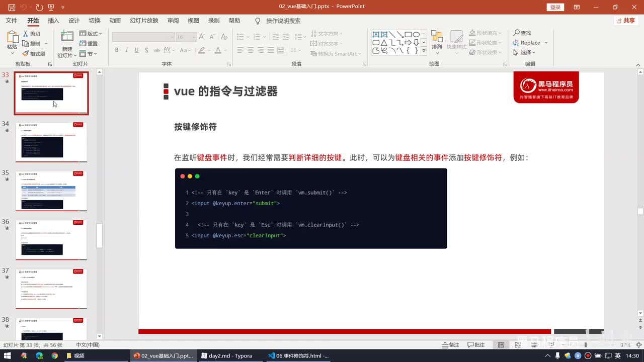Open the File (文件) tab
Image resolution: width=644 pixels, height=362 pixels.
(x=11, y=21)
